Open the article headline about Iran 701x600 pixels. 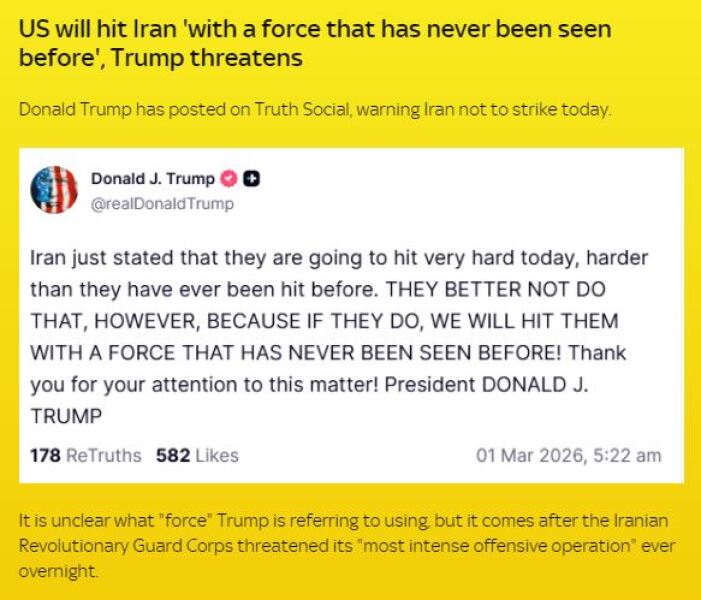click(315, 43)
